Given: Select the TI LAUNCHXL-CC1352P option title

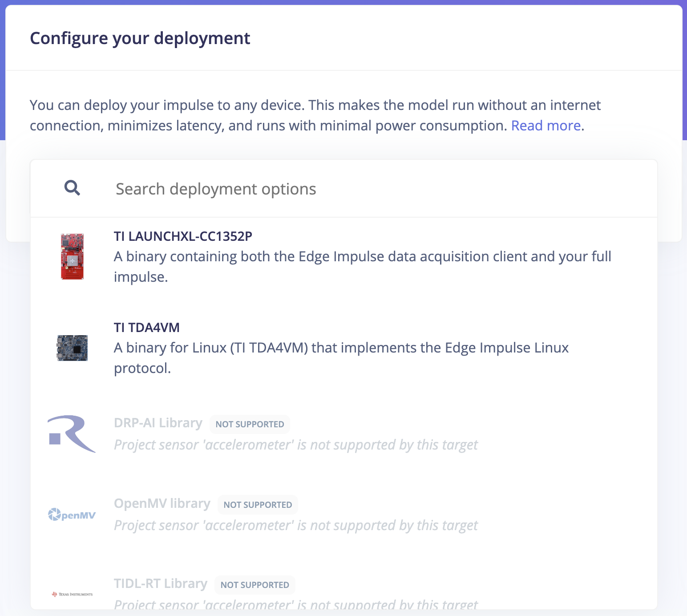Looking at the screenshot, I should (183, 236).
